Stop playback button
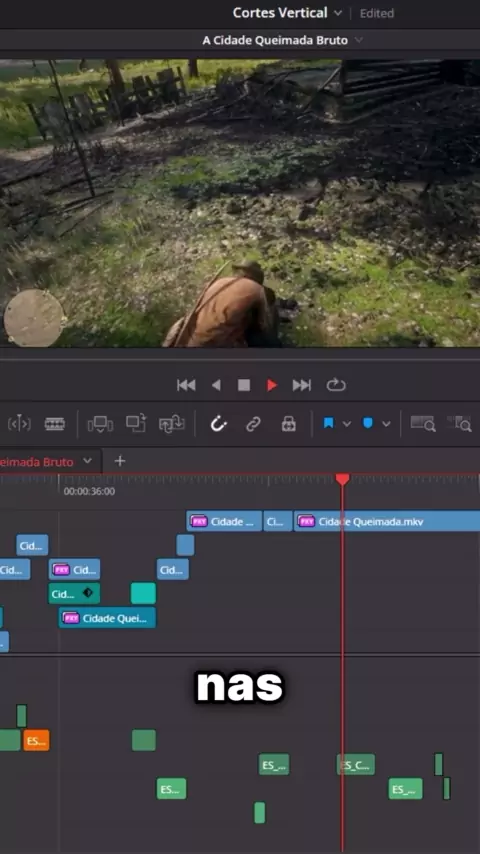 tap(244, 386)
